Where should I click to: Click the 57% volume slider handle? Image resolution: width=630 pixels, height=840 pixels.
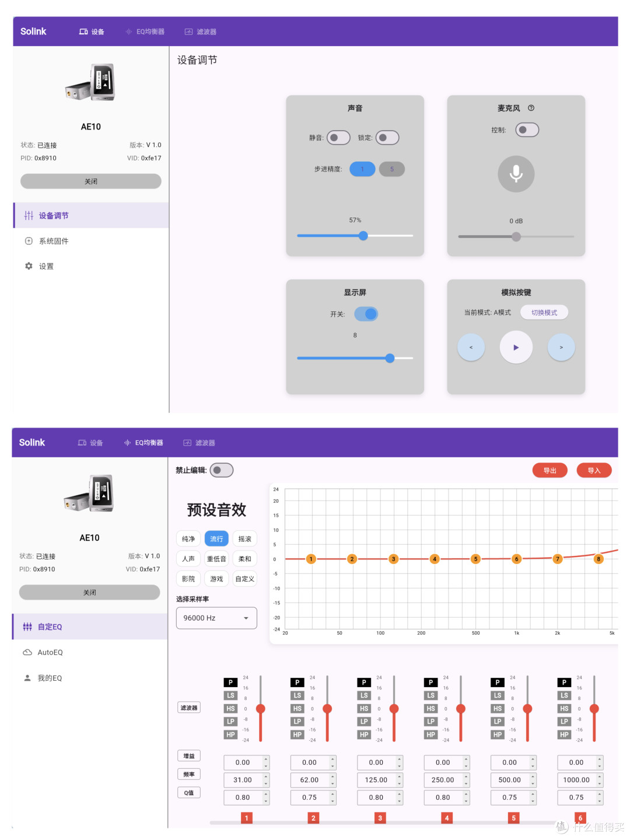pyautogui.click(x=363, y=236)
